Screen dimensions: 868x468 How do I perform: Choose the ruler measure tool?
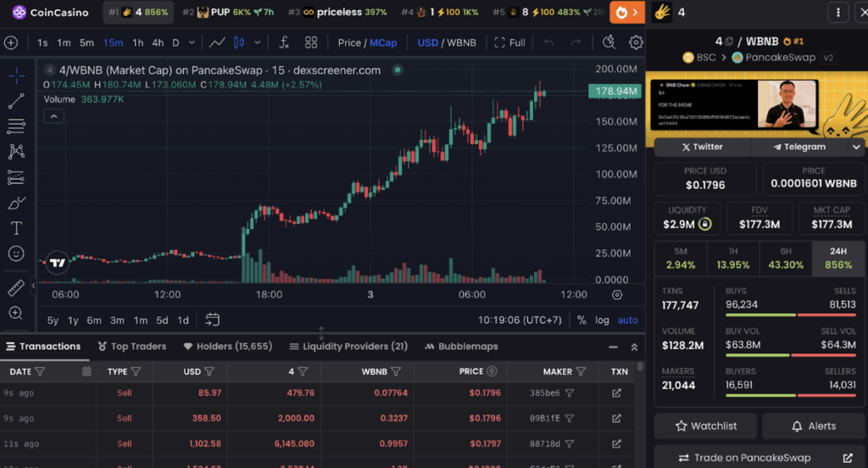click(x=16, y=287)
